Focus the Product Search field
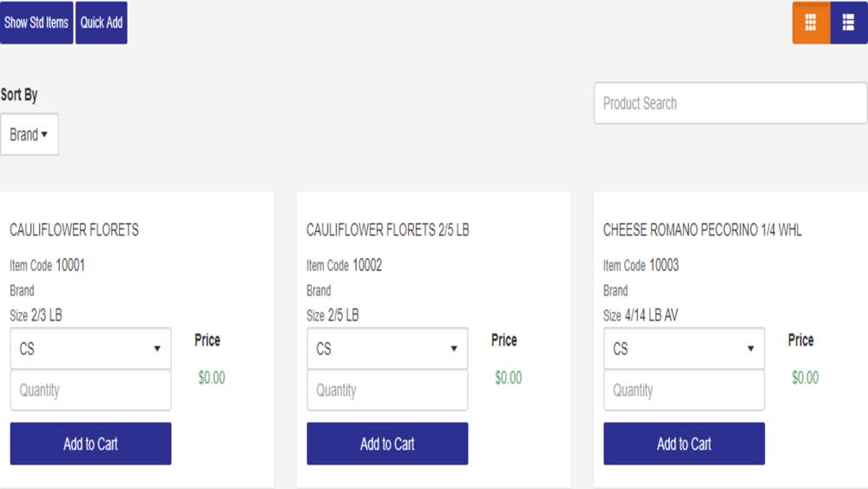 point(731,103)
